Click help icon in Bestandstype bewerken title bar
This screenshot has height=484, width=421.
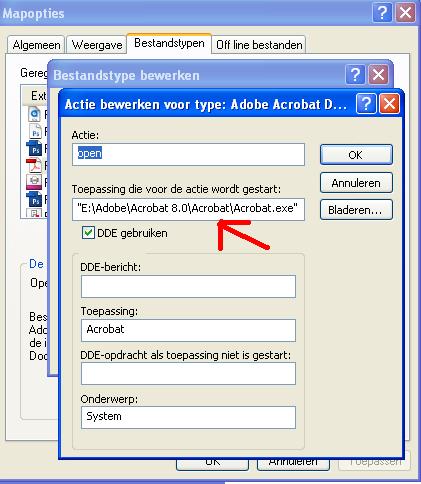pos(355,75)
